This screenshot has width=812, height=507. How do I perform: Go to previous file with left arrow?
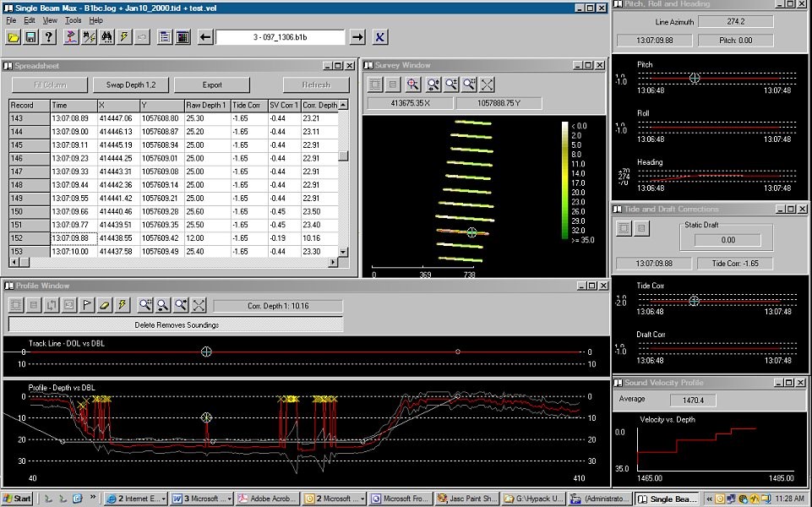pyautogui.click(x=205, y=37)
